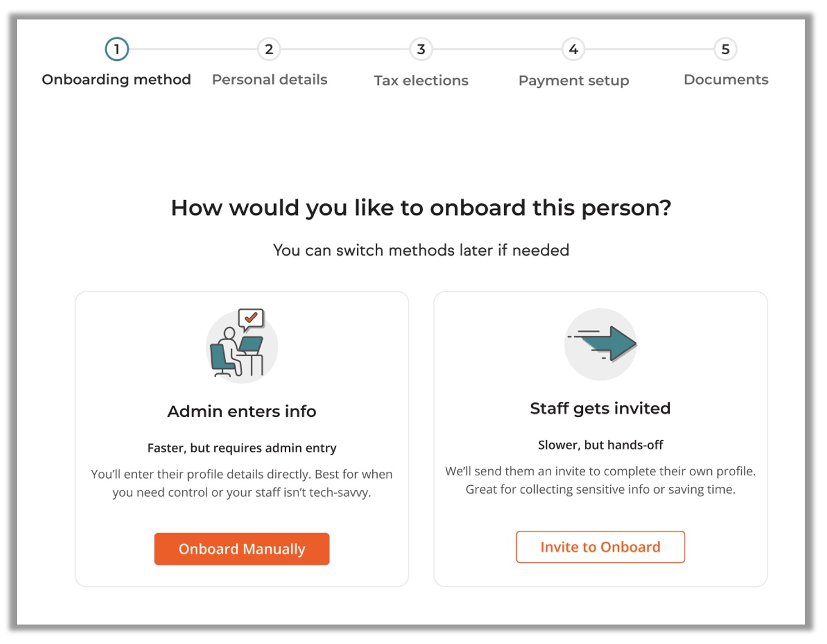Open the Tax elections step label
827x644 pixels.
point(421,80)
